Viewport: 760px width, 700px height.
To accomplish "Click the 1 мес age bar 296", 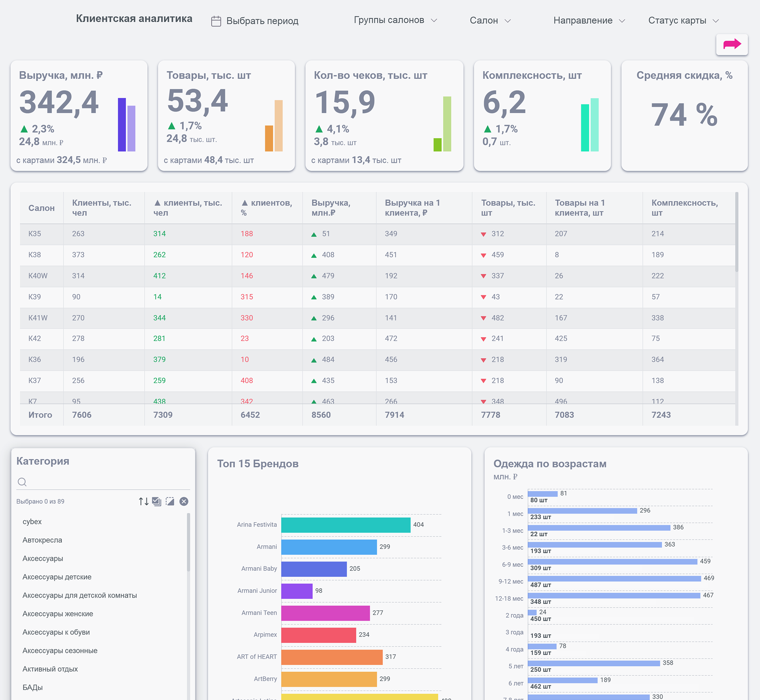I will [582, 511].
